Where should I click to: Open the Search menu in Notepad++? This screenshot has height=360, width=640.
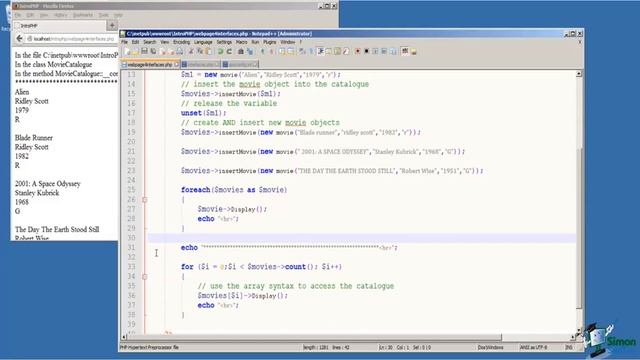point(149,42)
